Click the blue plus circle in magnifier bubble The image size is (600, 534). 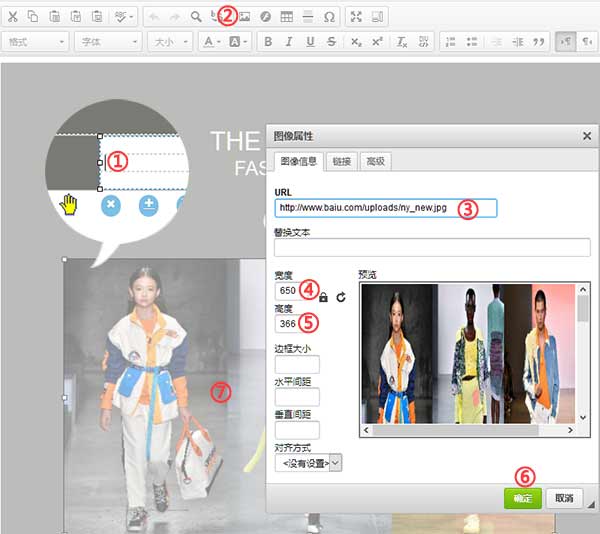[148, 205]
